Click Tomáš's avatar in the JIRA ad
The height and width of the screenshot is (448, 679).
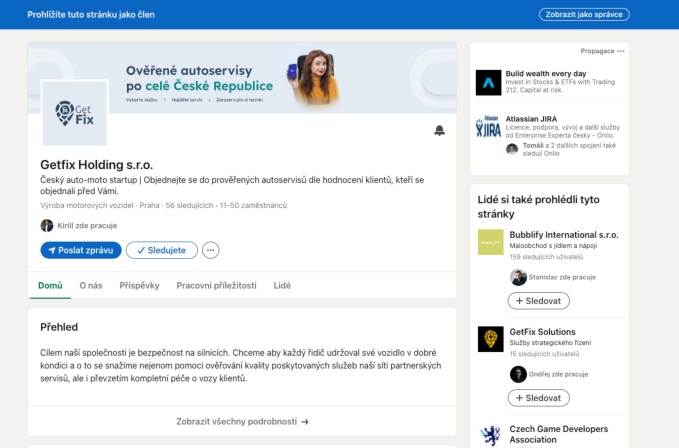(512, 149)
